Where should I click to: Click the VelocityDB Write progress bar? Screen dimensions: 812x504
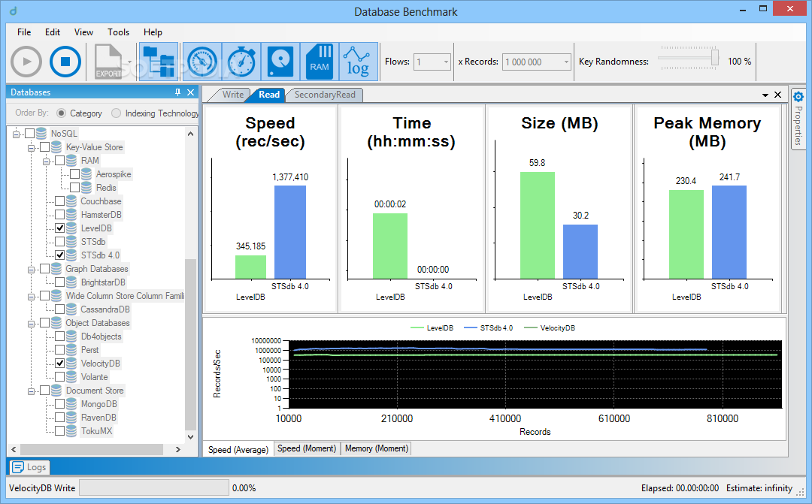point(154,487)
